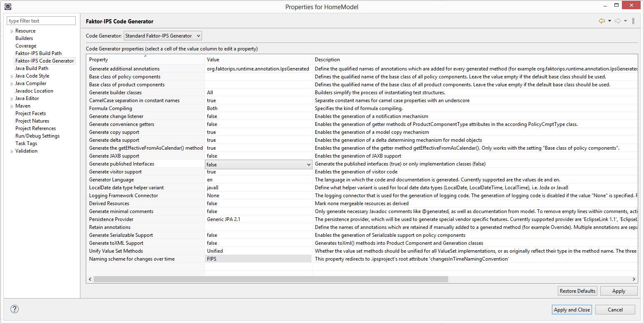Click the scroll left arrow of the table
The image size is (644, 324).
point(90,279)
